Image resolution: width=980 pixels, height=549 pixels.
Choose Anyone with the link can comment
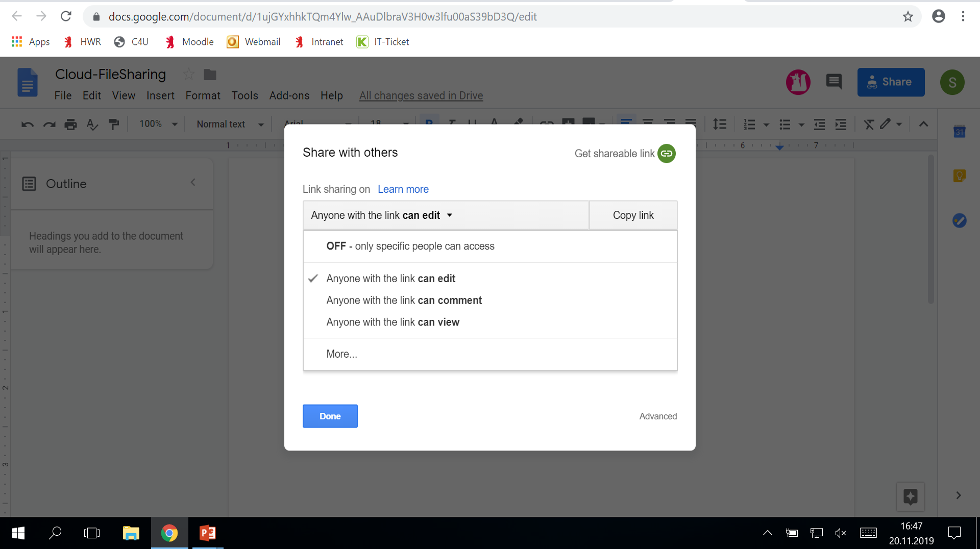point(404,301)
